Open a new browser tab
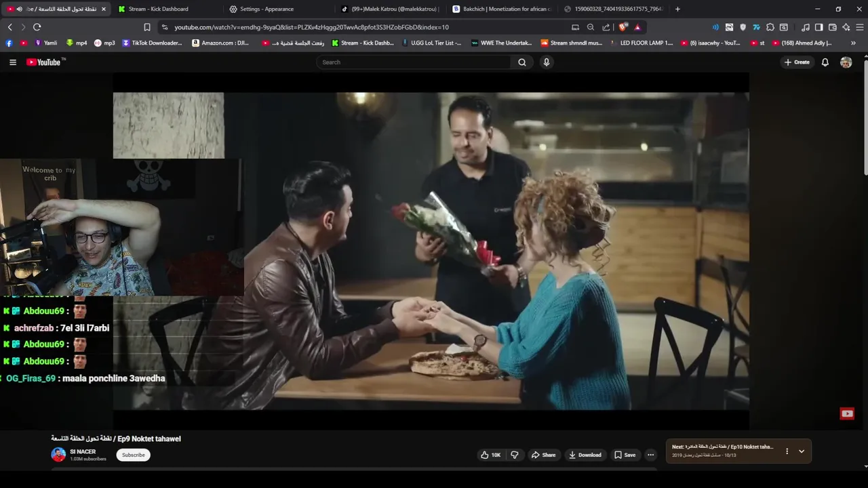The width and height of the screenshot is (868, 488). pyautogui.click(x=677, y=9)
